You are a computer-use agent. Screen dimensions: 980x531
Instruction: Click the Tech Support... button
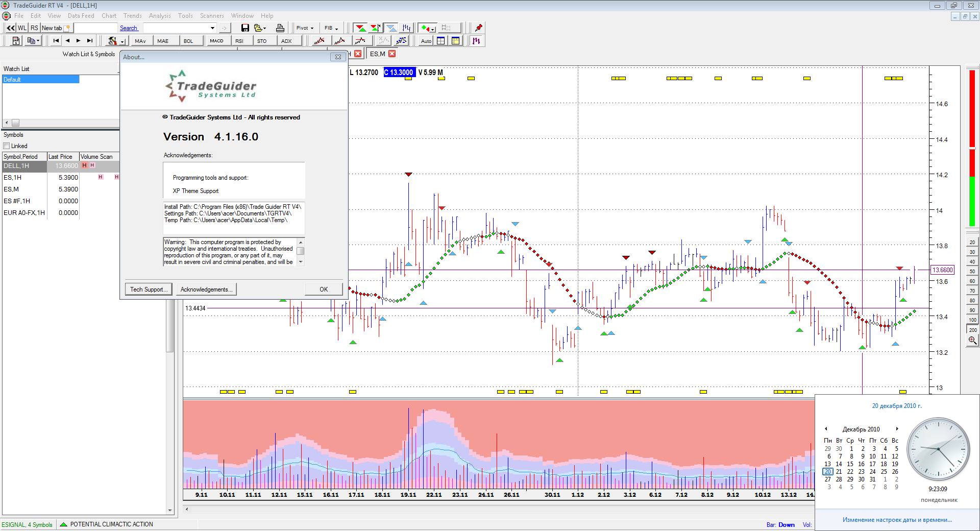click(x=149, y=289)
